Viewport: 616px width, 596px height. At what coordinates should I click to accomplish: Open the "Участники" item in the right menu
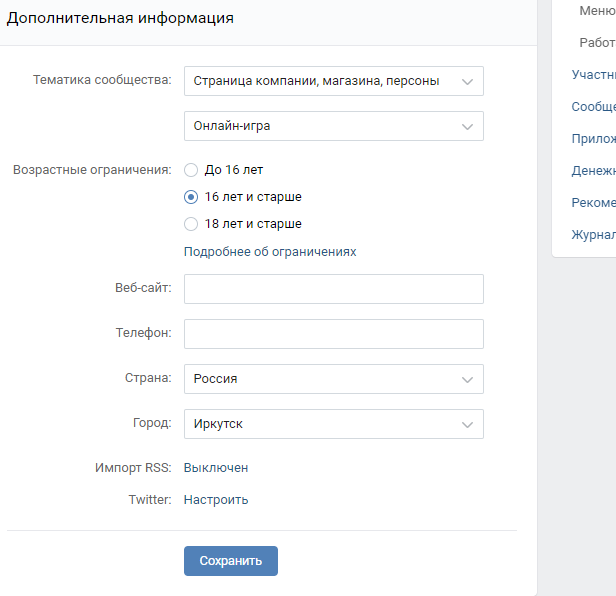click(x=593, y=75)
